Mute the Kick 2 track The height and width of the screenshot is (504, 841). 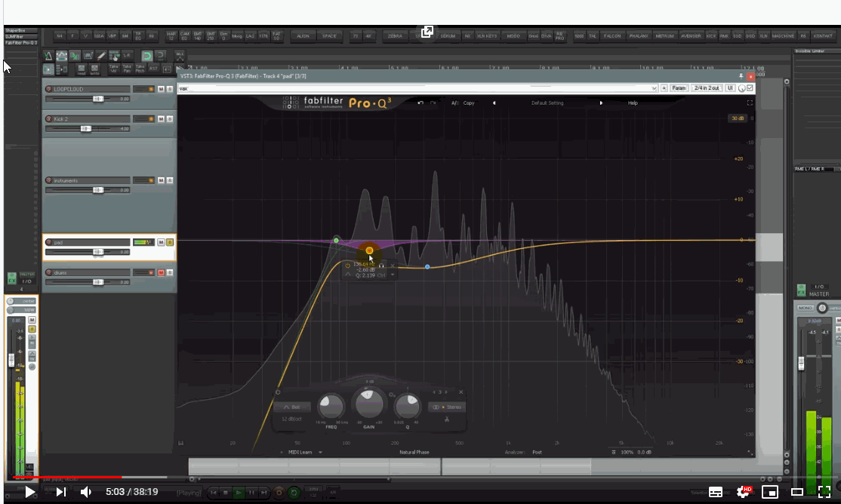coord(161,119)
